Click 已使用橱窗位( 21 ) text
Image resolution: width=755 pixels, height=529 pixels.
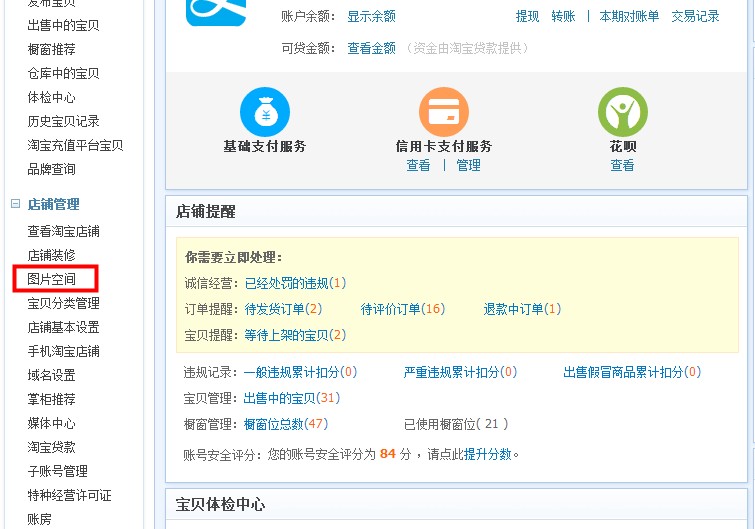click(456, 424)
